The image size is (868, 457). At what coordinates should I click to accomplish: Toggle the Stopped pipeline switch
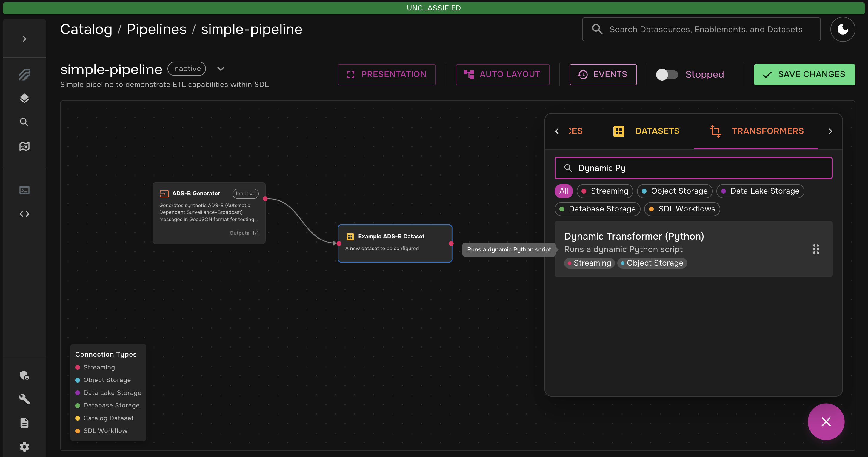pos(667,75)
